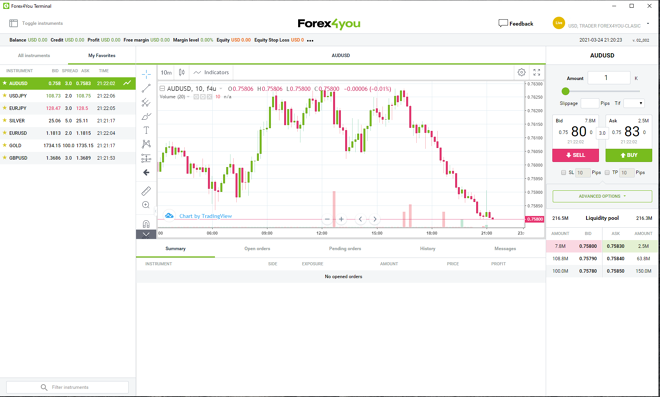This screenshot has width=660, height=397.
Task: Open the account menu dropdown arrow
Action: click(x=648, y=24)
